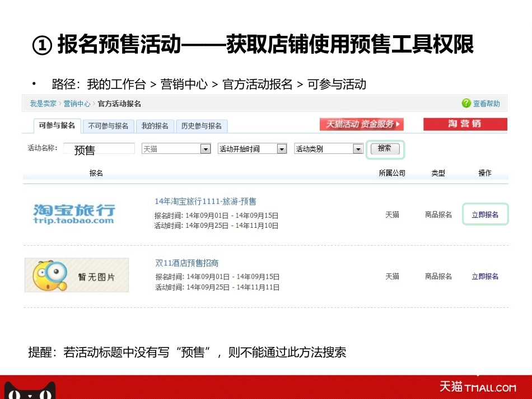Click the 搜索 search button
532x399 pixels.
tap(385, 149)
